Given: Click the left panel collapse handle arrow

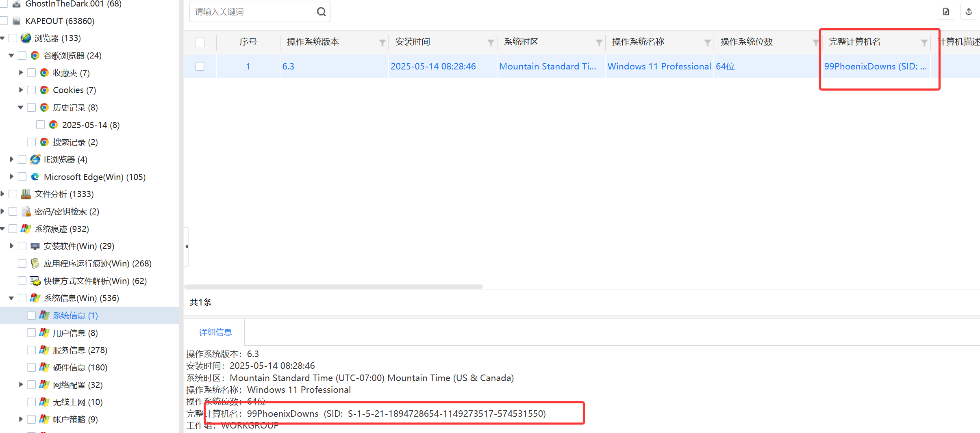Looking at the screenshot, I should click(x=187, y=247).
